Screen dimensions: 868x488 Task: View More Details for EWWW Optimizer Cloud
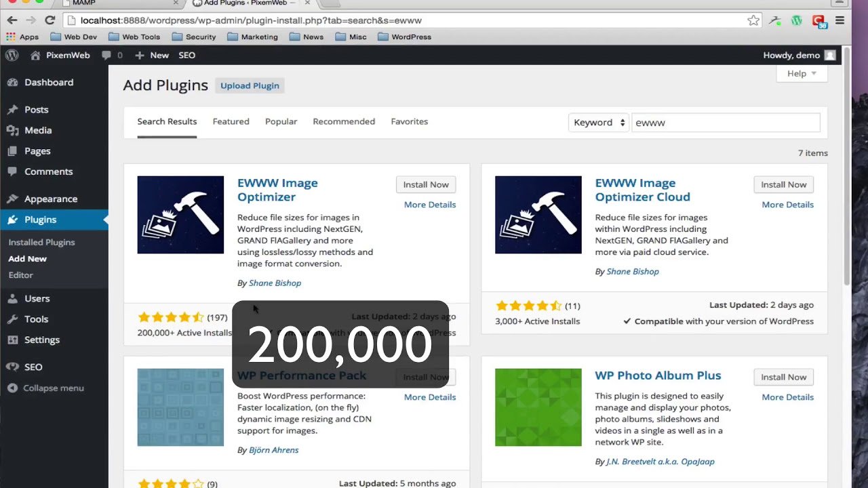point(787,205)
